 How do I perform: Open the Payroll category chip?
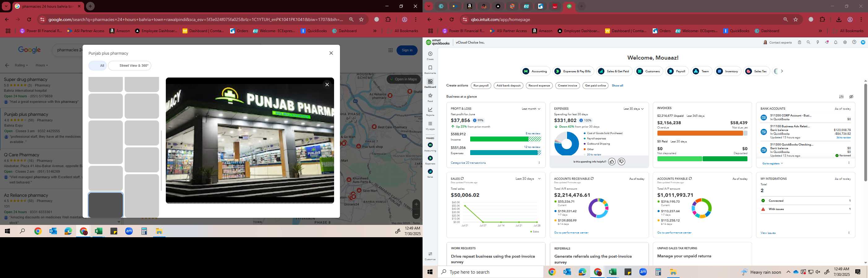coord(677,71)
